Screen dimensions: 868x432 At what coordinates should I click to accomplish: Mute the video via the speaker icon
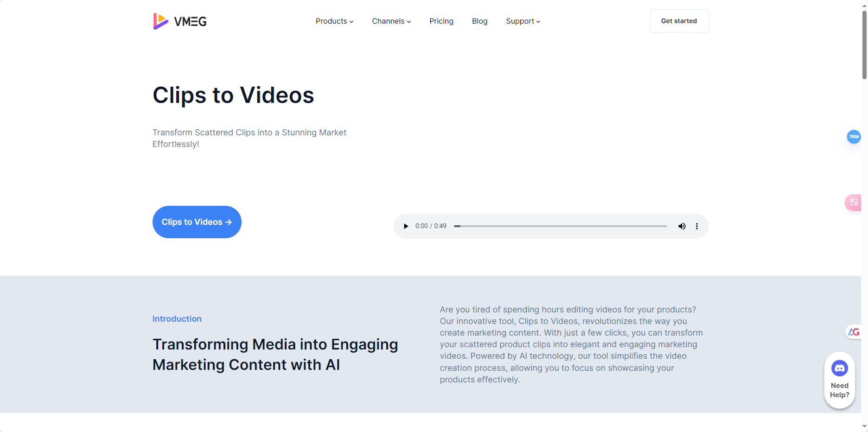click(x=682, y=226)
